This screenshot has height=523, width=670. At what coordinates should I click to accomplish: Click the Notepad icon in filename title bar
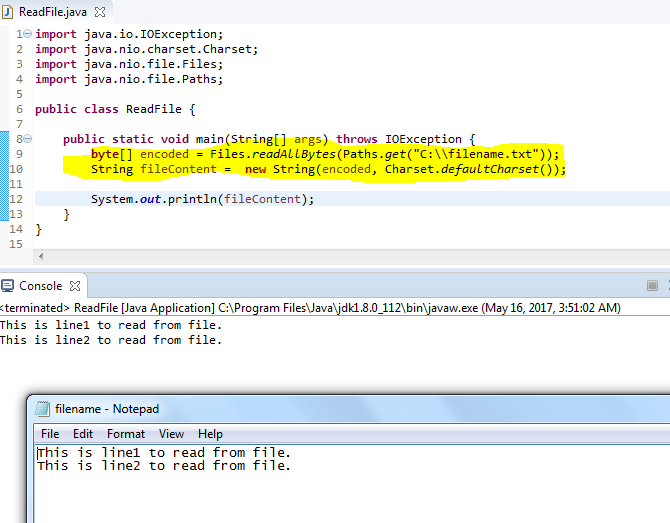coord(42,409)
